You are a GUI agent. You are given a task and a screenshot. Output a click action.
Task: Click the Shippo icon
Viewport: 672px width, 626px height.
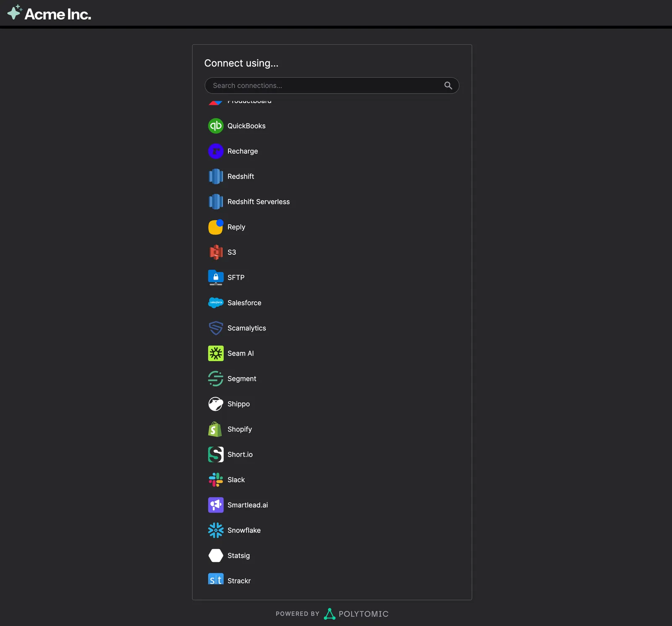click(216, 404)
